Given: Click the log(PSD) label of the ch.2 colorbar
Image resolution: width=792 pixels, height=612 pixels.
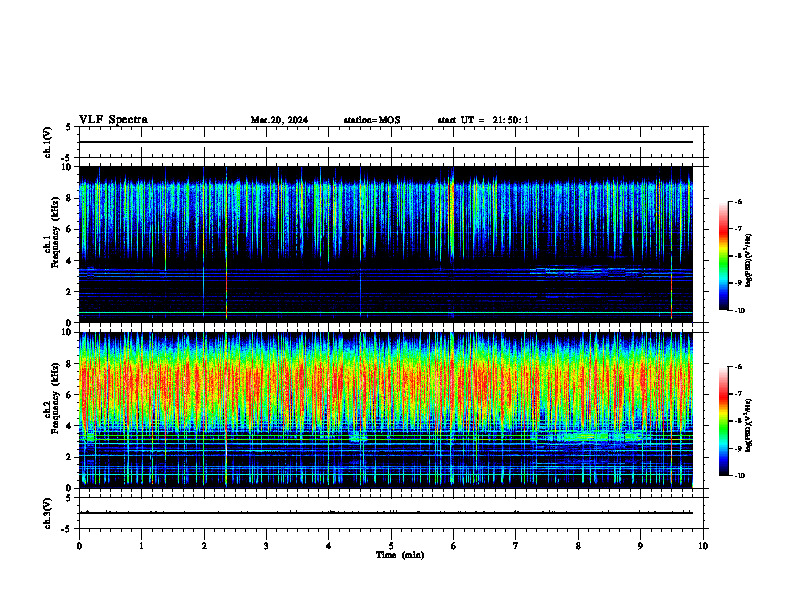Looking at the screenshot, I should [x=749, y=424].
